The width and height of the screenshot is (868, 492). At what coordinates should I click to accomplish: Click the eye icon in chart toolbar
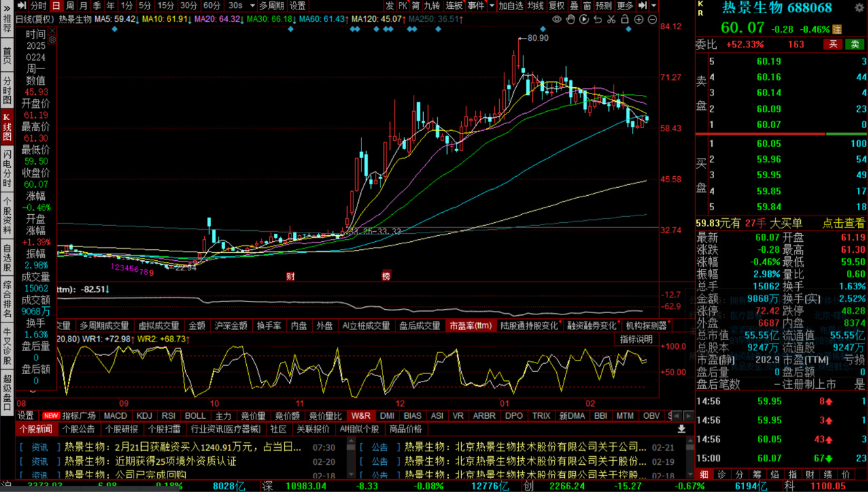(557, 19)
